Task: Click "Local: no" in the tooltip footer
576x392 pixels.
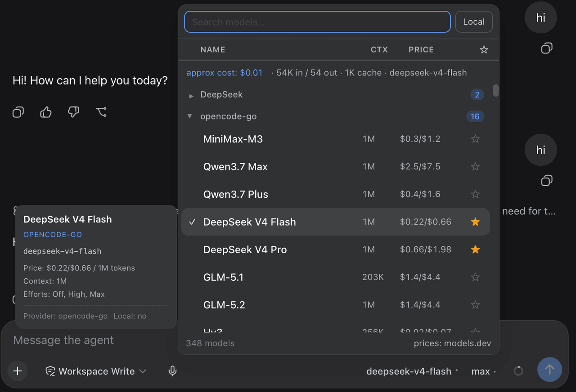Action: 130,316
